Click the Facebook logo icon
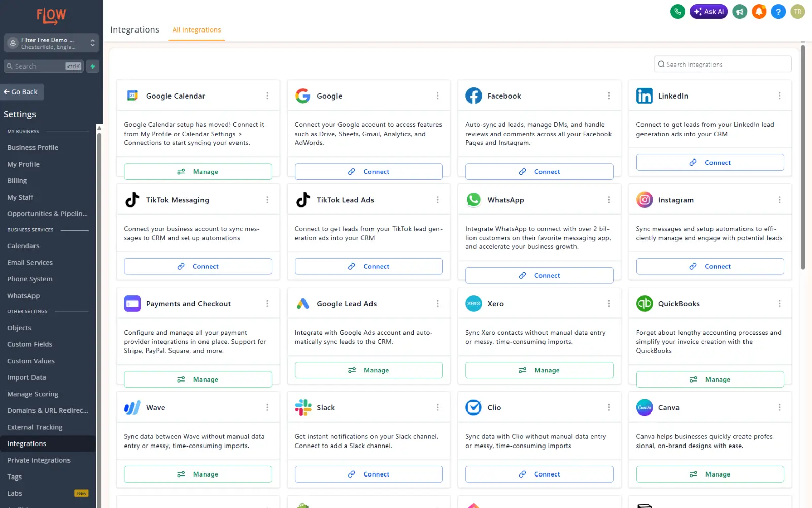This screenshot has width=812, height=508. (x=473, y=96)
